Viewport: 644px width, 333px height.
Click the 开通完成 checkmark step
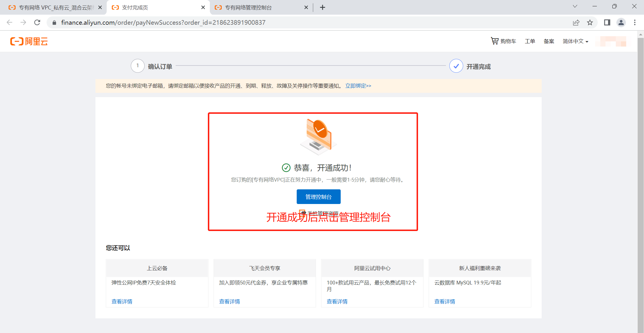[456, 66]
